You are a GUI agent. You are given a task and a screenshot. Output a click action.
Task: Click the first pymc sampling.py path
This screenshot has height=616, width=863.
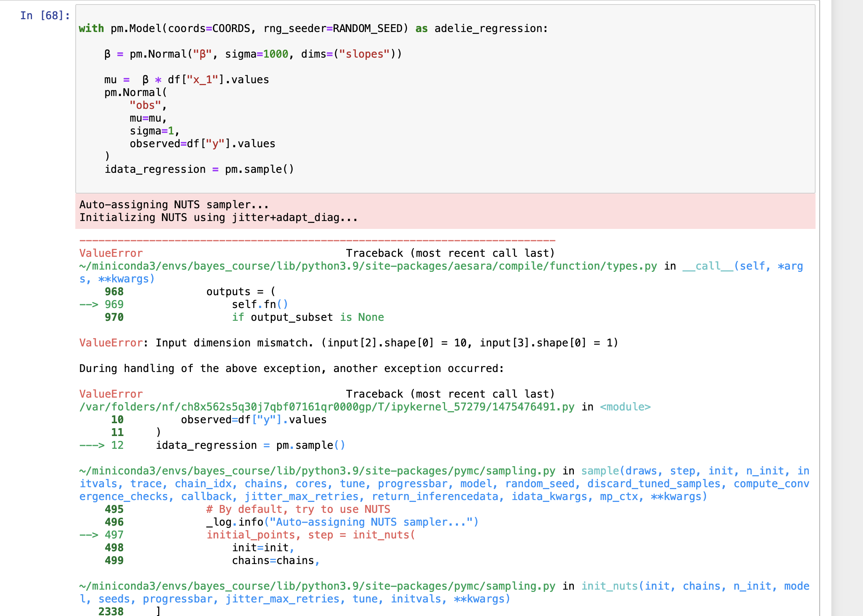click(317, 471)
